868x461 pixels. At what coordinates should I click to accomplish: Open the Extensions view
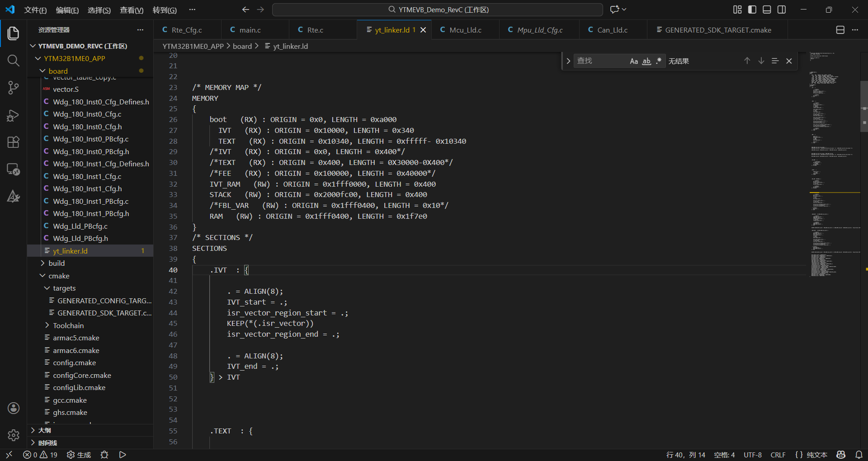point(13,142)
